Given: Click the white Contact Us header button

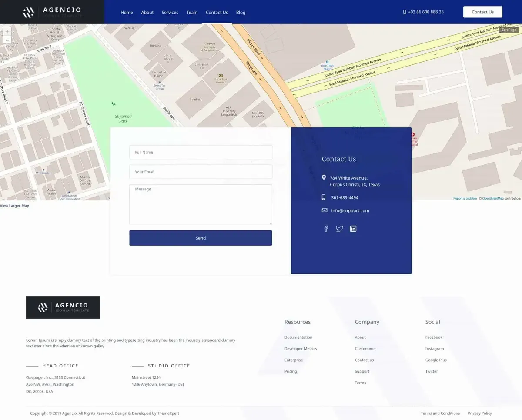Looking at the screenshot, I should tap(483, 12).
